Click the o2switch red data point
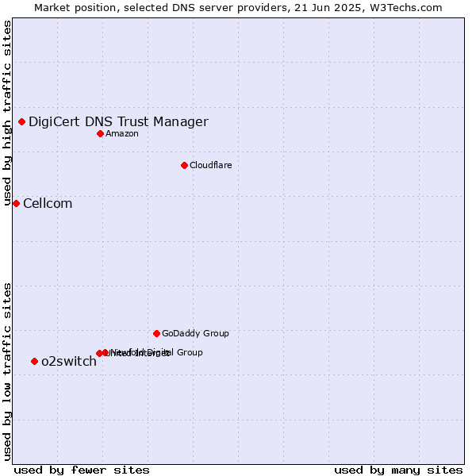 [x=35, y=361]
